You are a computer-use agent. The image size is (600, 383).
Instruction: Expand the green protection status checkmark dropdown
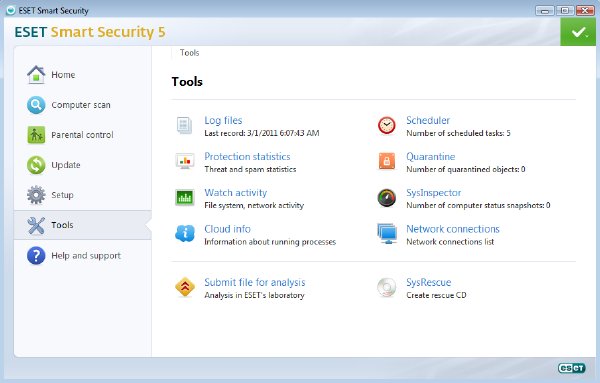[x=578, y=32]
